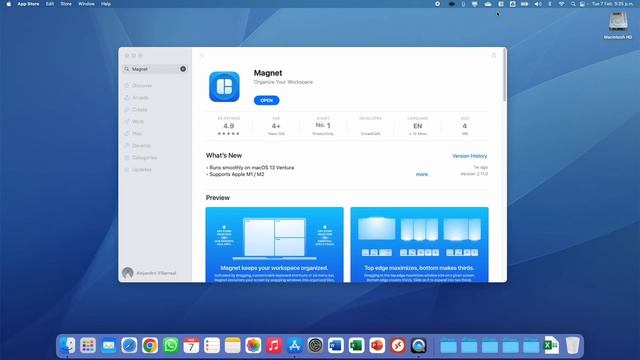Share Magnet using the share icon
This screenshot has width=640, height=360.
493,55
